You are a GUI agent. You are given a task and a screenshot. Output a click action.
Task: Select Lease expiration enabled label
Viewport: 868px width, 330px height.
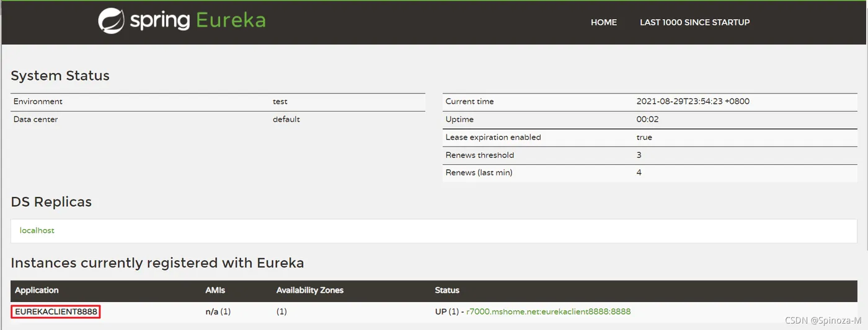point(494,137)
